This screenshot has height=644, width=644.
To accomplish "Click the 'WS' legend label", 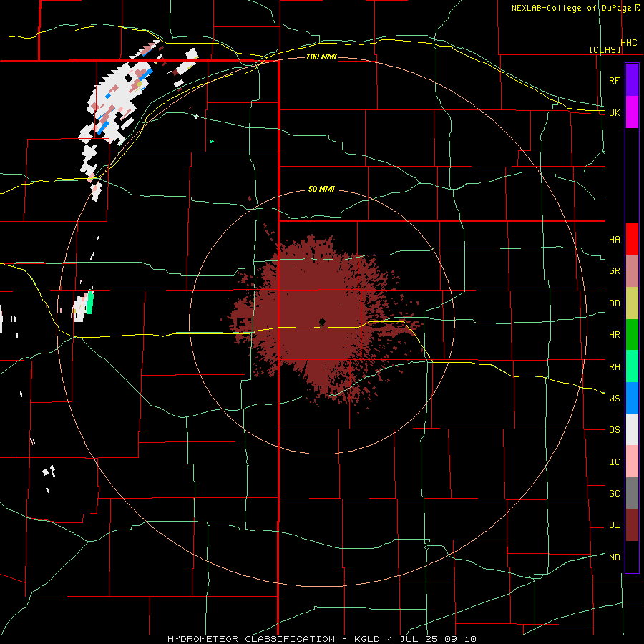I will click(614, 399).
